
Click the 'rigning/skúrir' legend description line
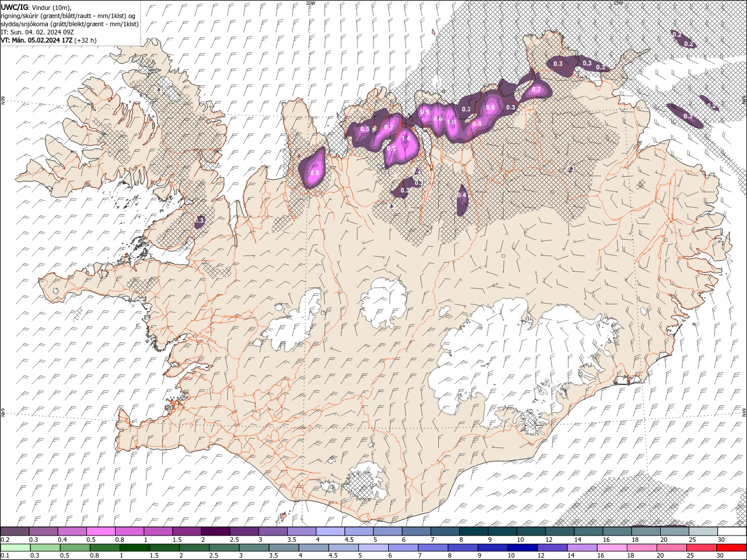pyautogui.click(x=69, y=15)
